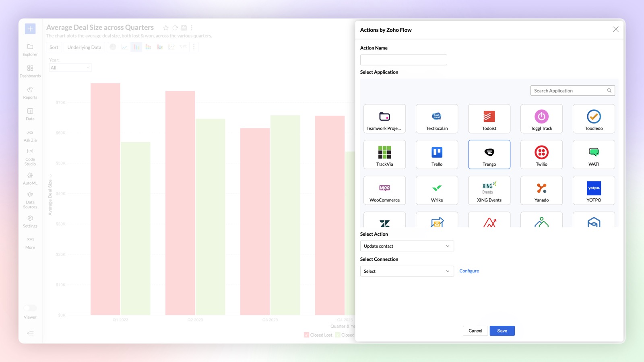Open AutoML in the sidebar

(x=30, y=179)
